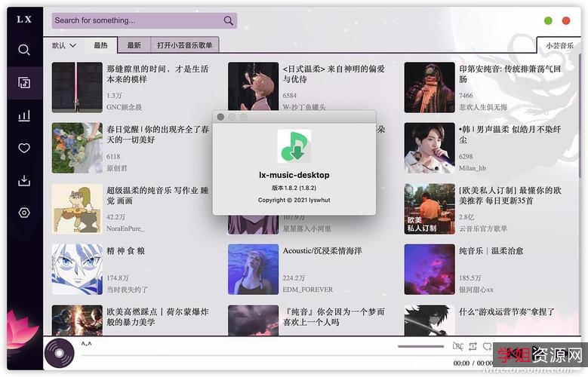This screenshot has width=588, height=377.
Task: Focus the 'Search for something...' field
Action: tap(144, 20)
